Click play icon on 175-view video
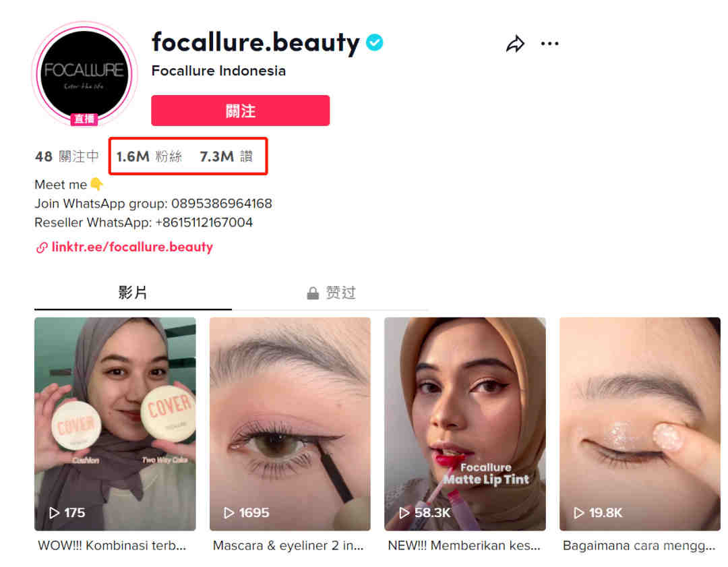The width and height of the screenshot is (728, 567). click(55, 512)
